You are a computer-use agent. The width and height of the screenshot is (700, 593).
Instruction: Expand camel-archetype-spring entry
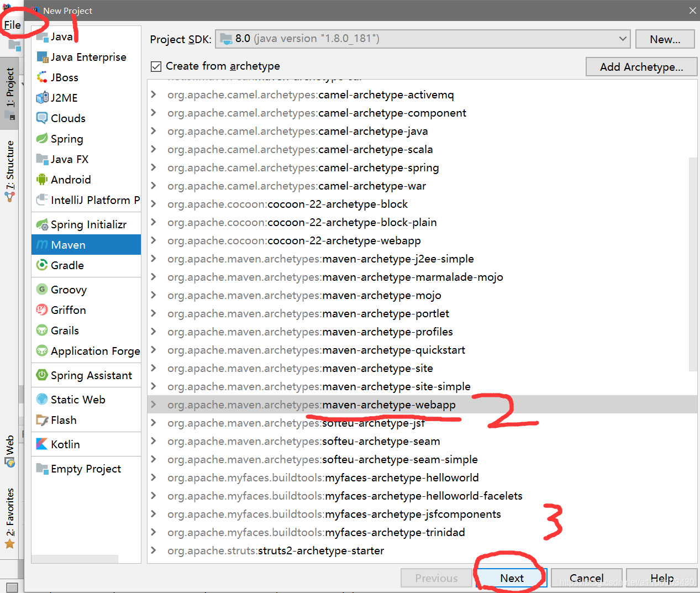coord(154,167)
